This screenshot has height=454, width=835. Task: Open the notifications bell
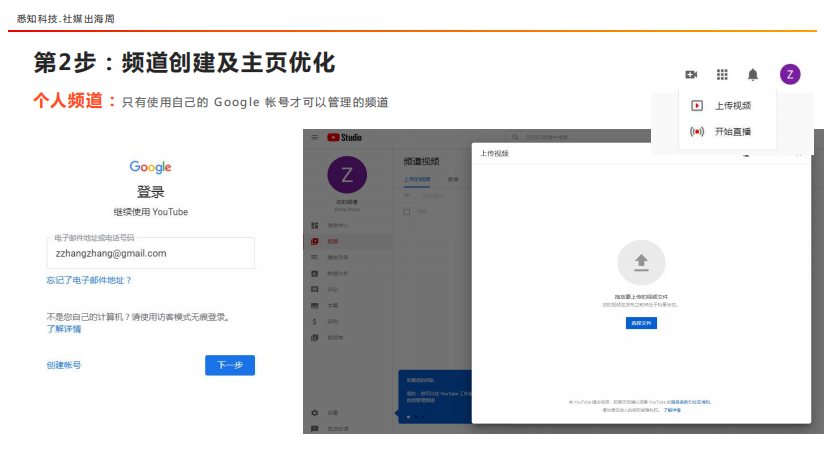coord(752,75)
